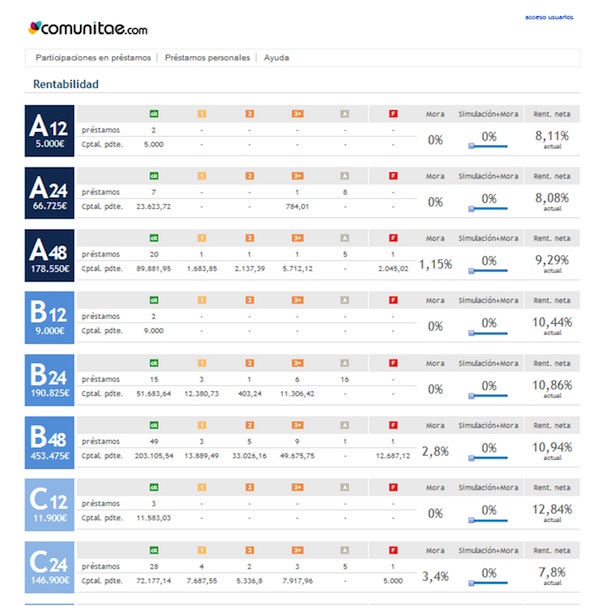Click the A12 5.000€ category badge
The height and width of the screenshot is (606, 600).
click(x=49, y=131)
